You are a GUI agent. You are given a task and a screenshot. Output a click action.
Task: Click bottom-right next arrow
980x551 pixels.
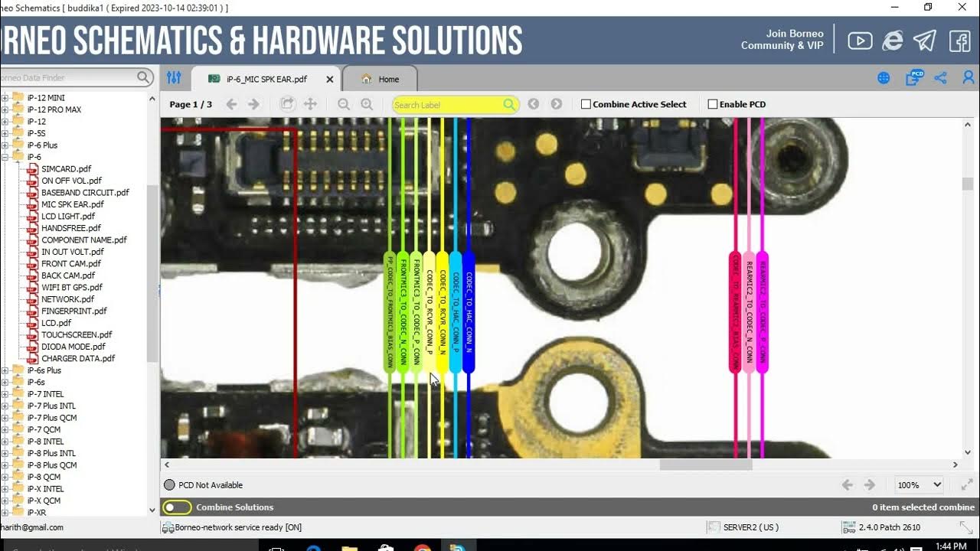tap(869, 485)
